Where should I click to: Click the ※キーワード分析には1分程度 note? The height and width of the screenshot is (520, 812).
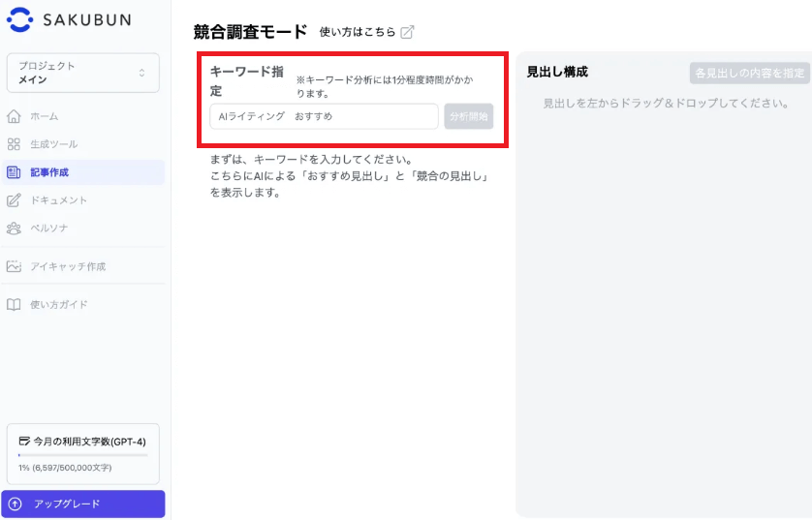coord(385,87)
